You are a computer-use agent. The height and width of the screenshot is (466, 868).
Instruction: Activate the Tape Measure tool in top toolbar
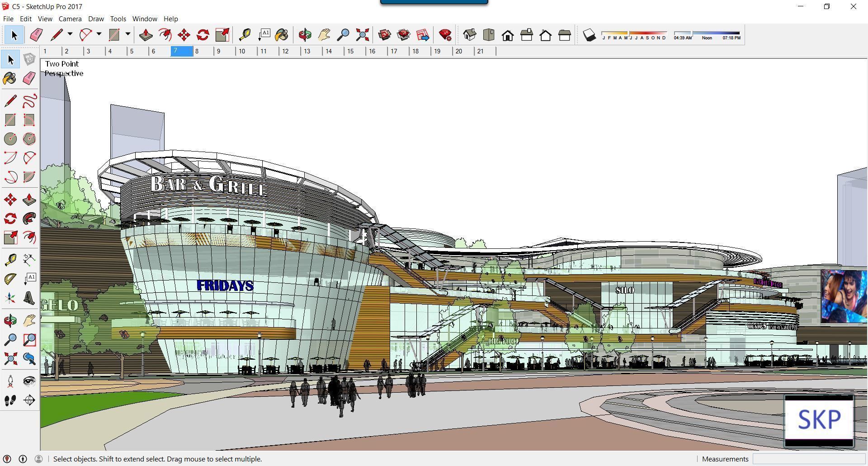click(245, 35)
